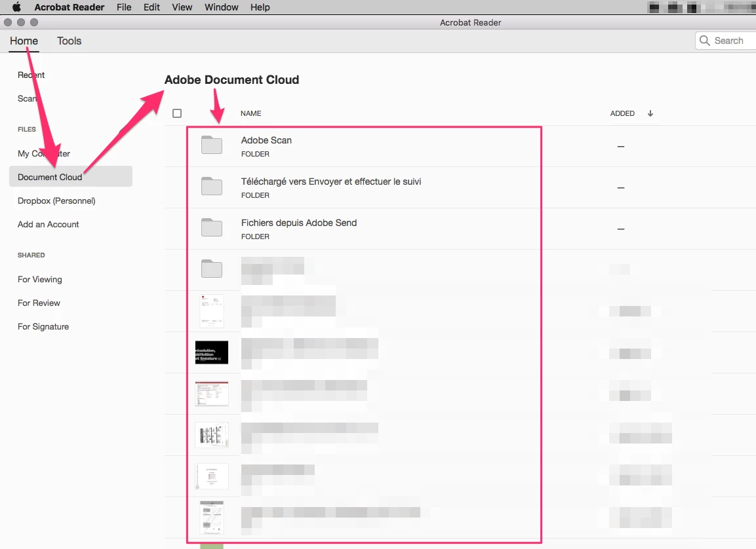Viewport: 756px width, 549px height.
Task: Click Add an Account
Action: coord(49,224)
